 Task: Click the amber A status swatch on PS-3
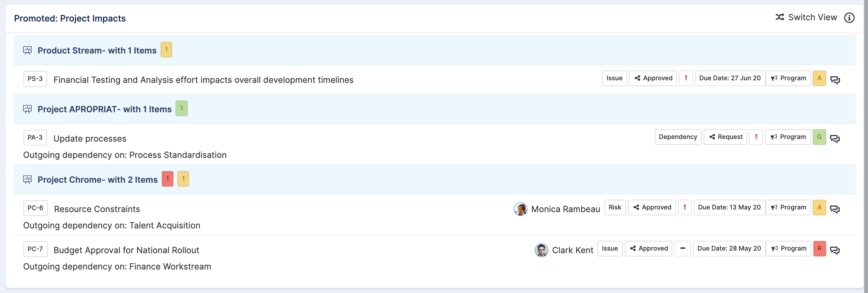(819, 78)
